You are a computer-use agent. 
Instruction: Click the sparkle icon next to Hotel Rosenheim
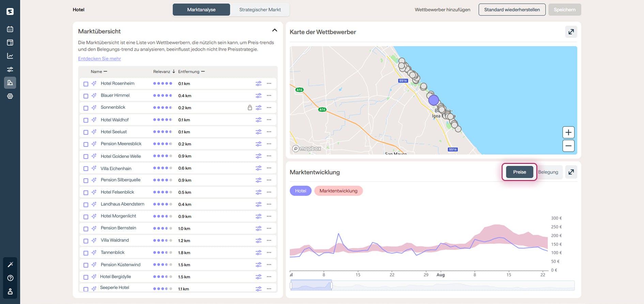[x=94, y=83]
